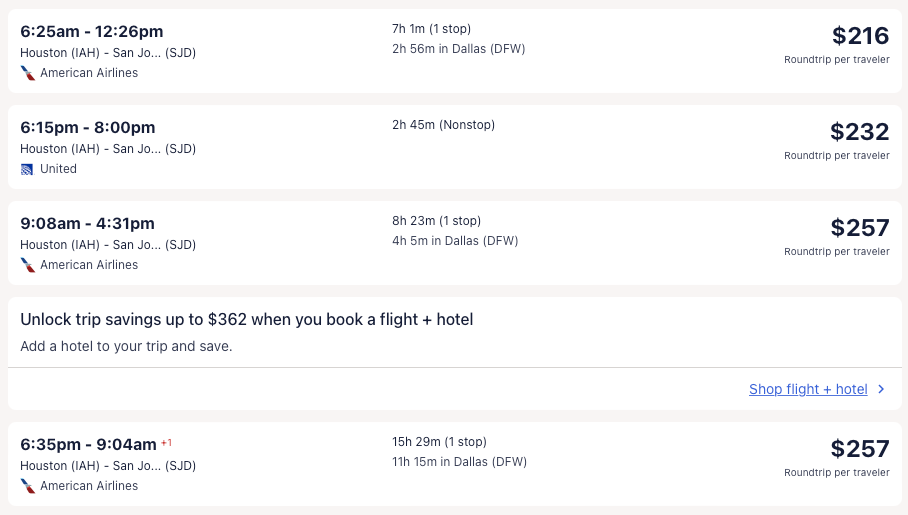Click American Airlines logo on 9:08am flight
The image size is (908, 515).
pos(27,265)
